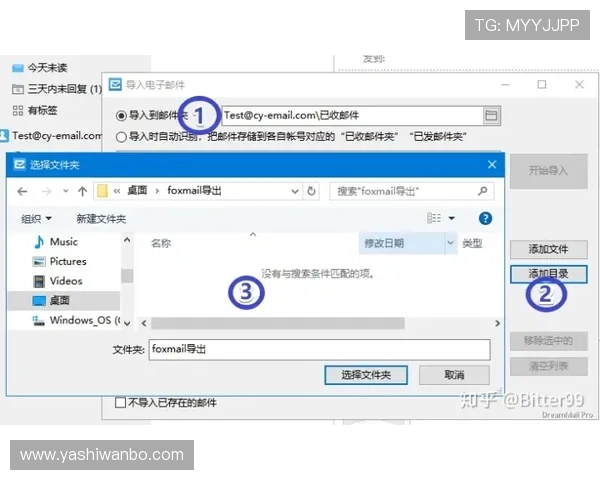Sort by 修改日期 column header
The height and width of the screenshot is (480, 600).
(x=384, y=243)
